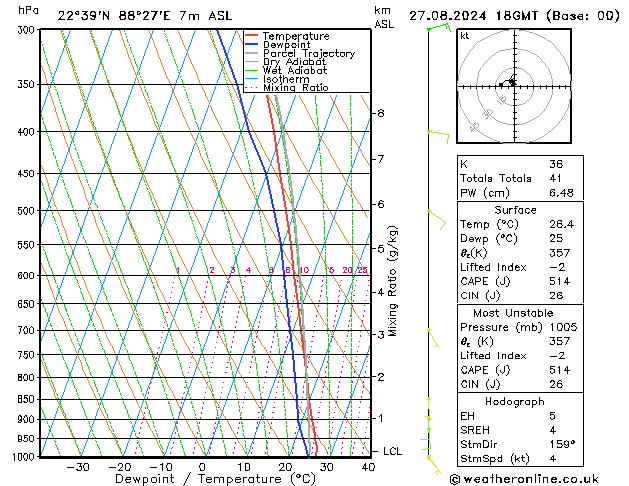Click the 'km ASL' label above the altitude axis

[x=383, y=17]
